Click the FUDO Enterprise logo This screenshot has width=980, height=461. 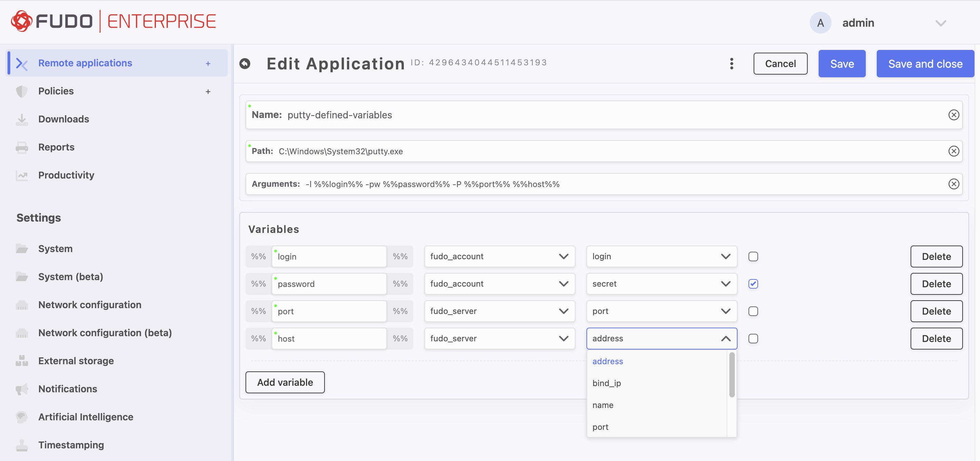pyautogui.click(x=114, y=21)
